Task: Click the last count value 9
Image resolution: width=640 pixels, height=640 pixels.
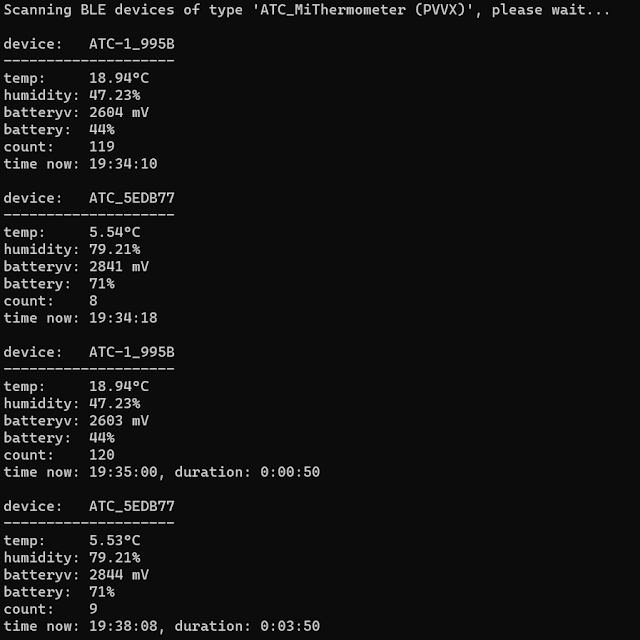Action: pyautogui.click(x=94, y=608)
